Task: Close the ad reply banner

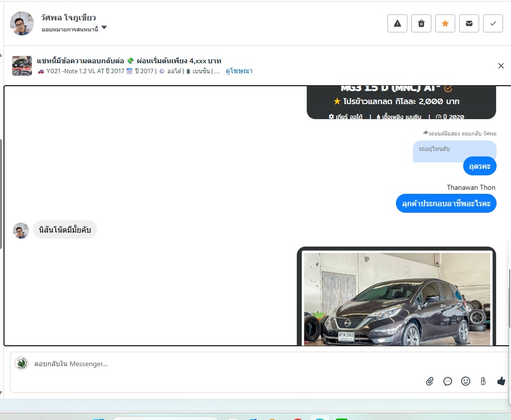Action: (x=501, y=66)
